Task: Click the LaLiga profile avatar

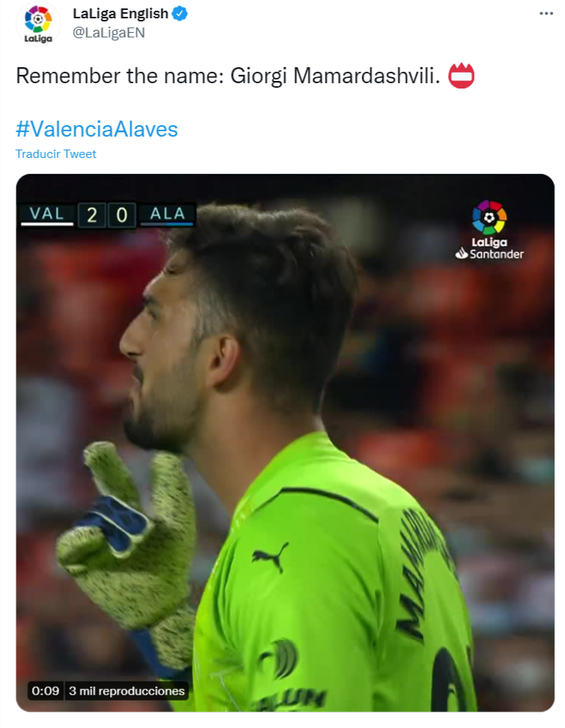Action: (x=38, y=23)
